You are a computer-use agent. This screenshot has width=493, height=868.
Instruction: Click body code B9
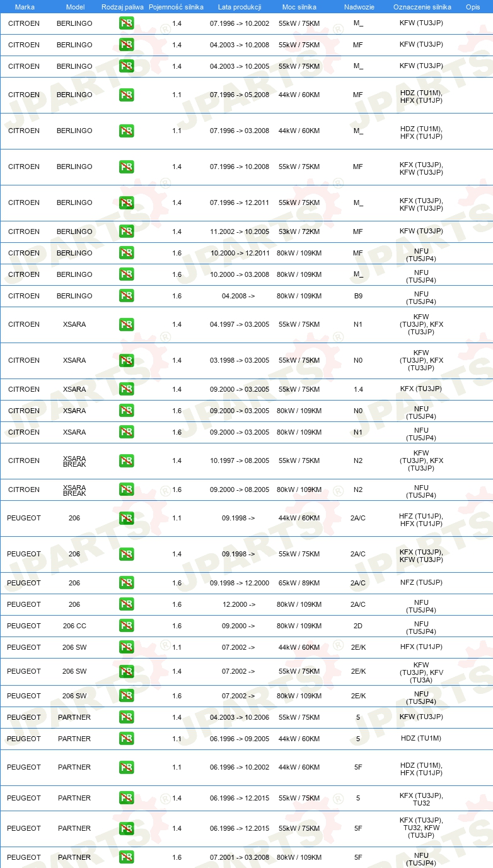(357, 296)
